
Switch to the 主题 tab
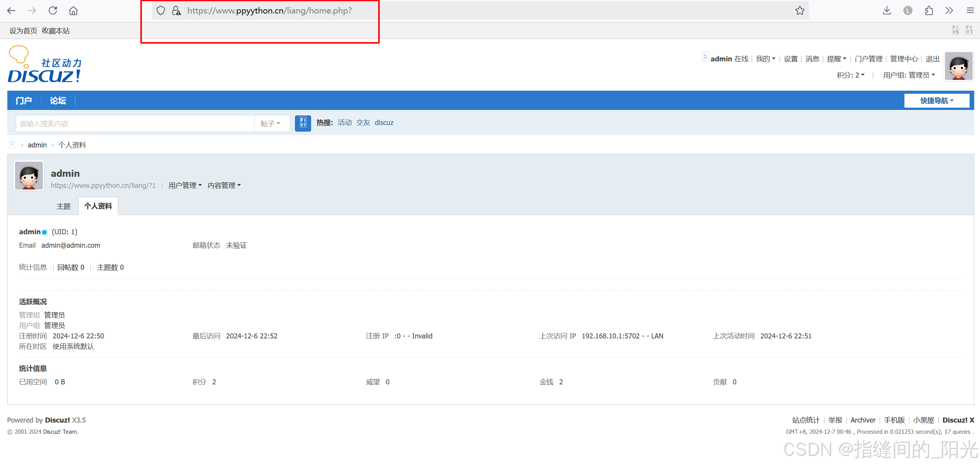point(64,206)
